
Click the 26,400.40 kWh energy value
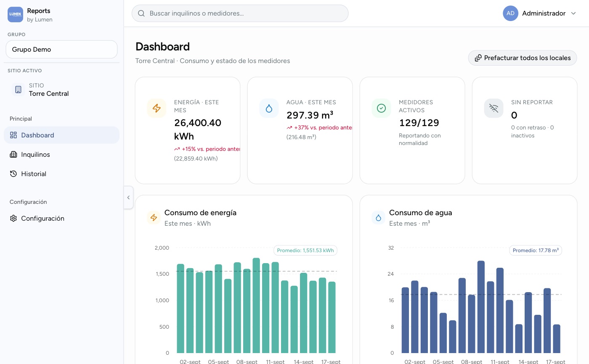point(198,129)
